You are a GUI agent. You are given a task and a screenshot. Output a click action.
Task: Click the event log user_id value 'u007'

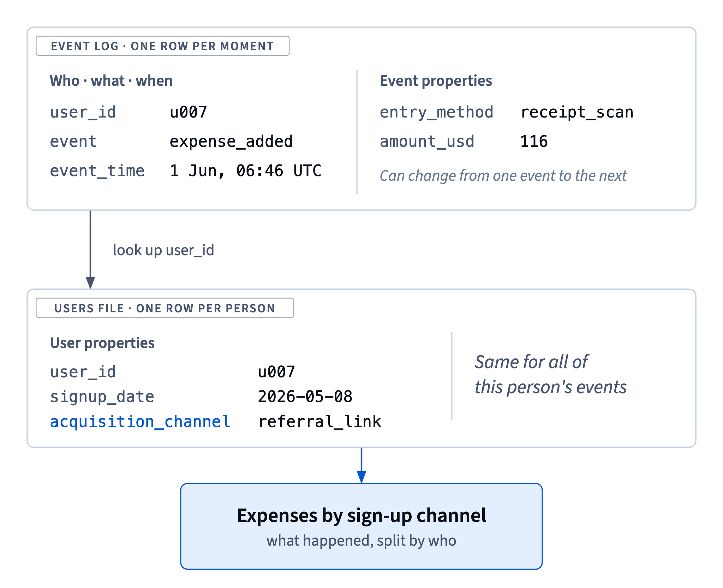(x=188, y=112)
